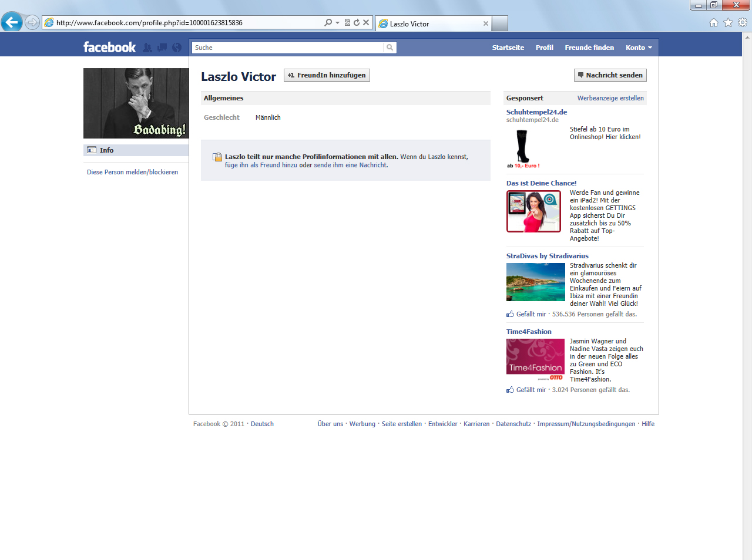
Task: Open the friend requests icon in Facebook header
Action: [147, 48]
